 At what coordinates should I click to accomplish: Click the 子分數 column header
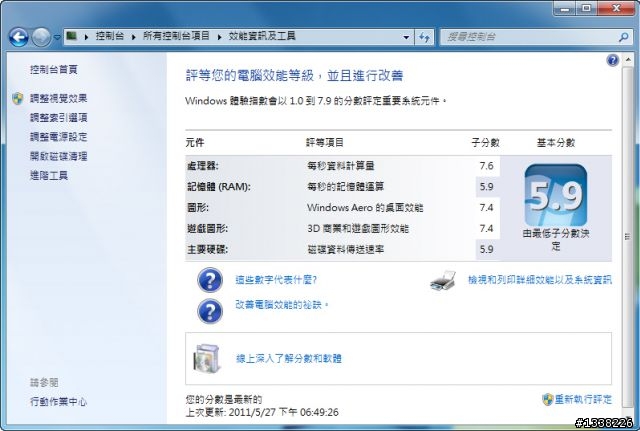point(485,143)
